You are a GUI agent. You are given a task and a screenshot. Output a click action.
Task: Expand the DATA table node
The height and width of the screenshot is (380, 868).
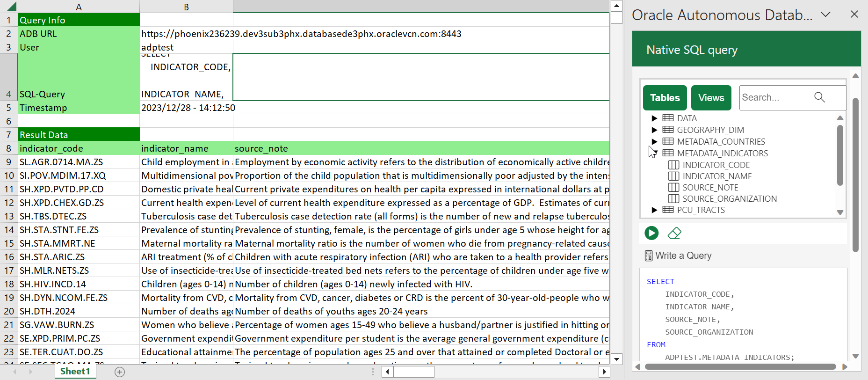[x=654, y=118]
